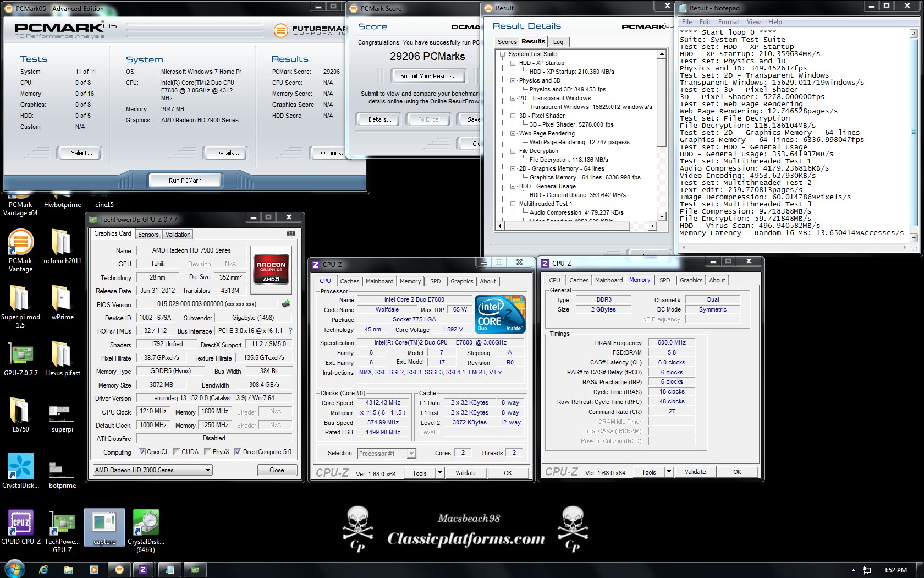924x578 pixels.
Task: Click OK in the left CPU-Z window
Action: (508, 473)
